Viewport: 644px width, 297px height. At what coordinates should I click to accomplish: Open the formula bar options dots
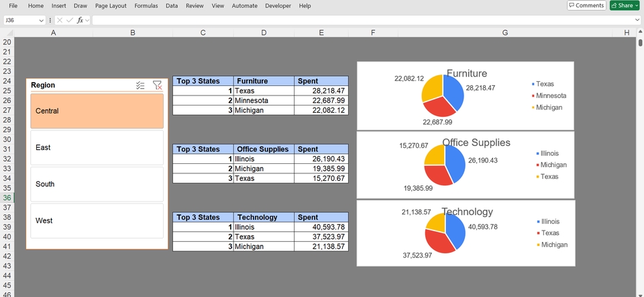coord(50,20)
